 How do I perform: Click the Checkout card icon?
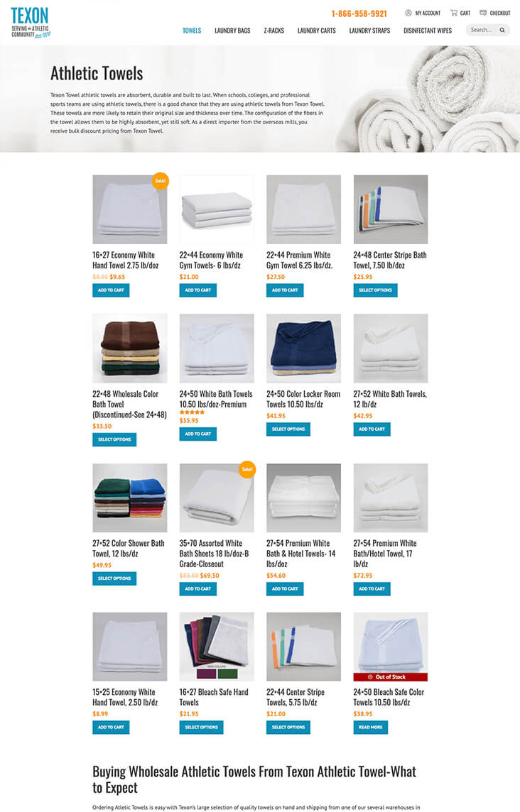tap(483, 13)
